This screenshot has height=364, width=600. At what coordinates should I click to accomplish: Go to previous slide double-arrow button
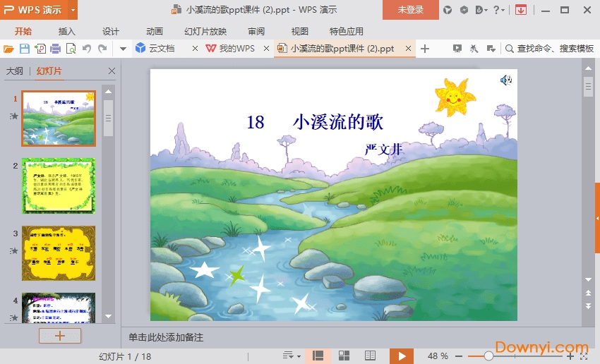click(x=588, y=293)
